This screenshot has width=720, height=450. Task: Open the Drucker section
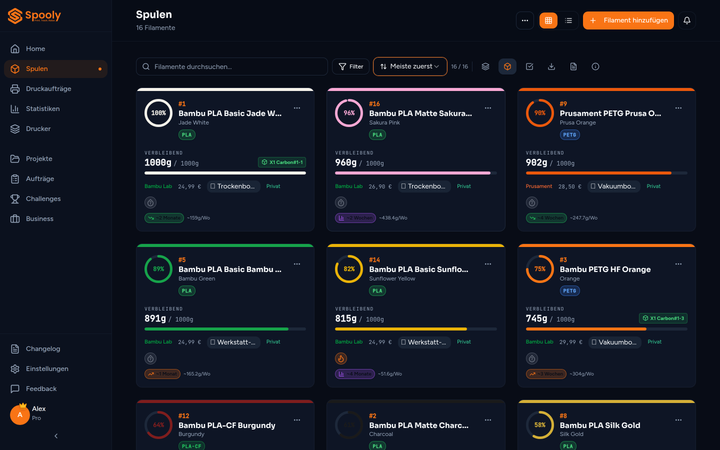coord(56,129)
